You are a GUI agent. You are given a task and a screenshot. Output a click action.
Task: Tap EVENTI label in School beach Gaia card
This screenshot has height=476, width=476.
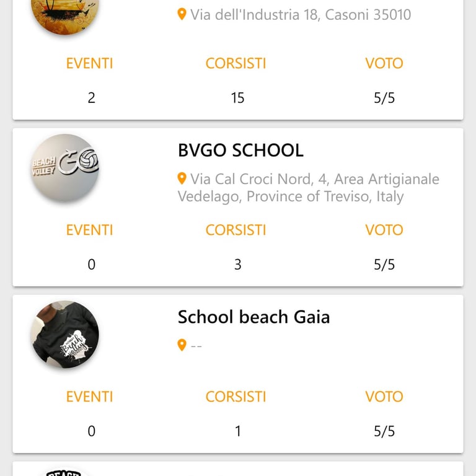(x=89, y=397)
